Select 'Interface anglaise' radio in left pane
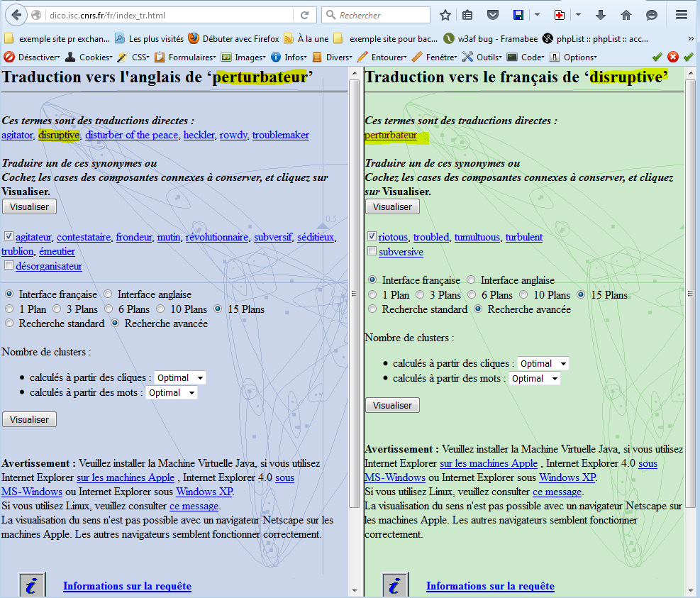This screenshot has width=700, height=598. [109, 294]
